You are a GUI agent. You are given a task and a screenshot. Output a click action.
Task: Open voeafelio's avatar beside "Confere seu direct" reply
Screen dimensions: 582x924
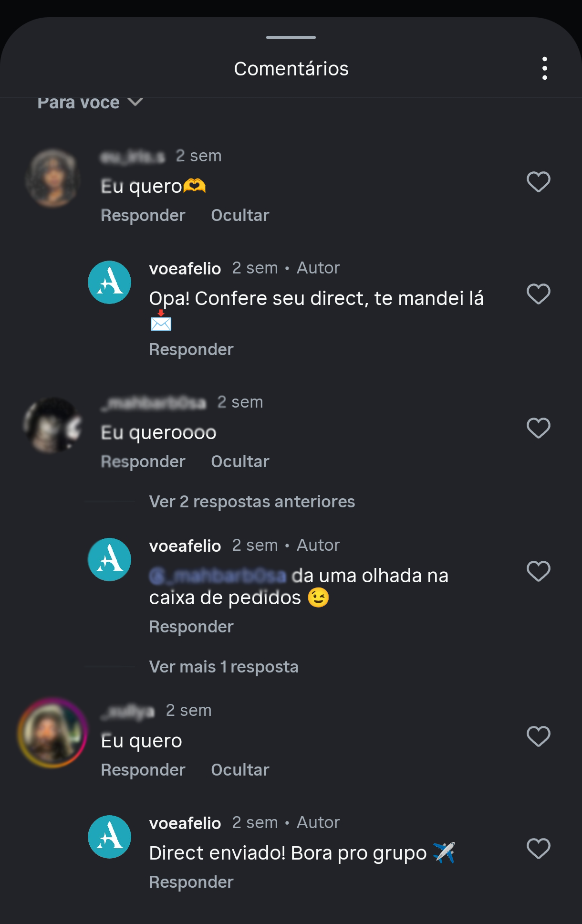[x=109, y=282]
